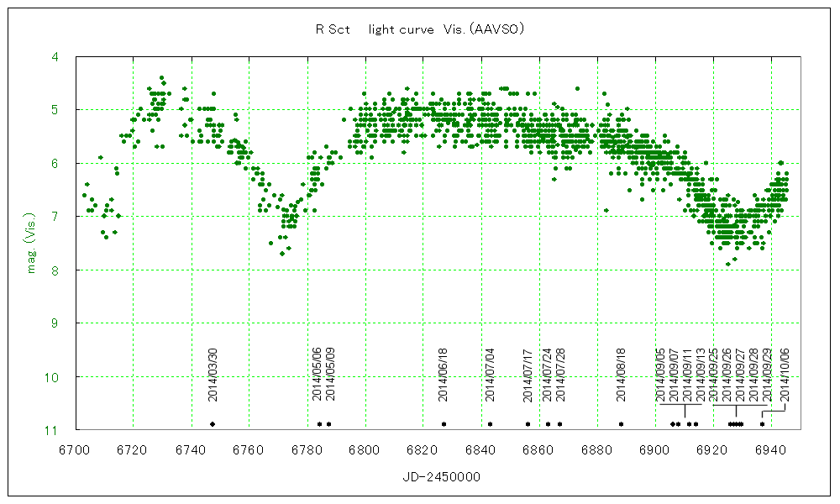Click the black marker below 2014/07/17
This screenshot has width=840, height=504.
528,424
